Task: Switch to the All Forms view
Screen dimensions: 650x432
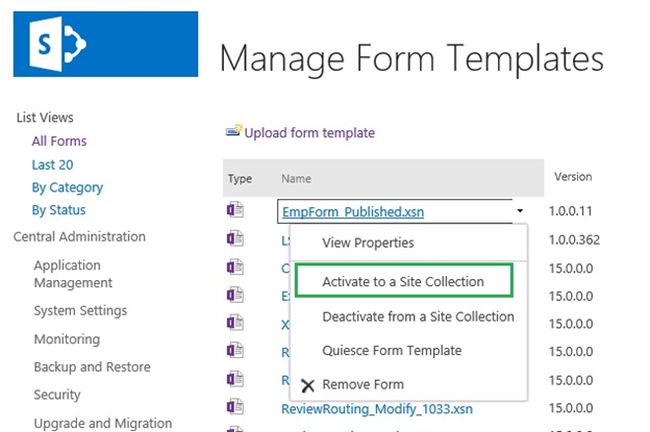Action: click(x=59, y=141)
